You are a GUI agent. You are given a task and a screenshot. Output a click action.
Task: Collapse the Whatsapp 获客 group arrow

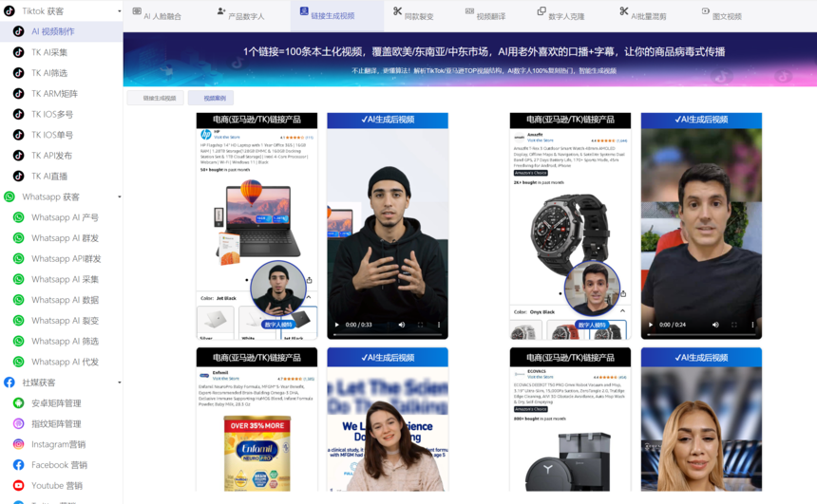point(120,196)
